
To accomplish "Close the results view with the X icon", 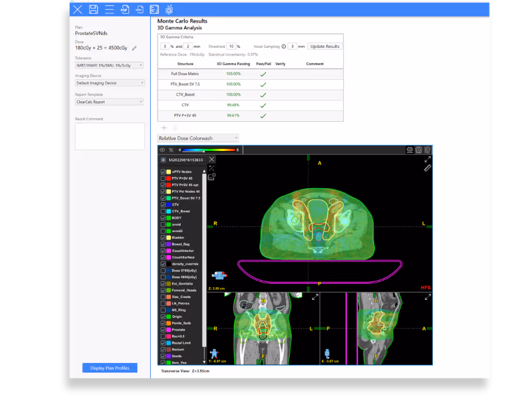I will tap(78, 9).
